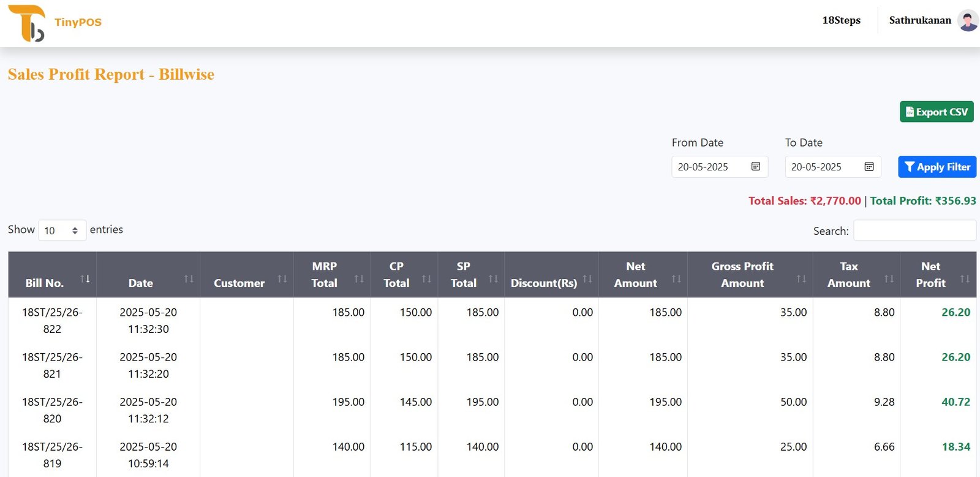Open the From Date calendar picker icon
This screenshot has width=980, height=477.
[x=756, y=167]
